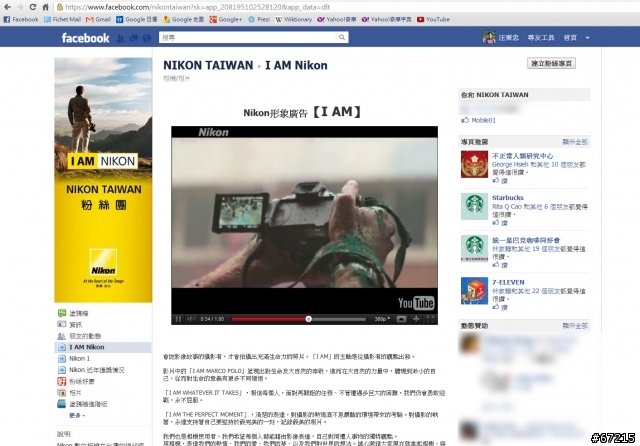Expand the sidebar more link with its arrow
The width and height of the screenshot is (640, 446).
pos(77,415)
